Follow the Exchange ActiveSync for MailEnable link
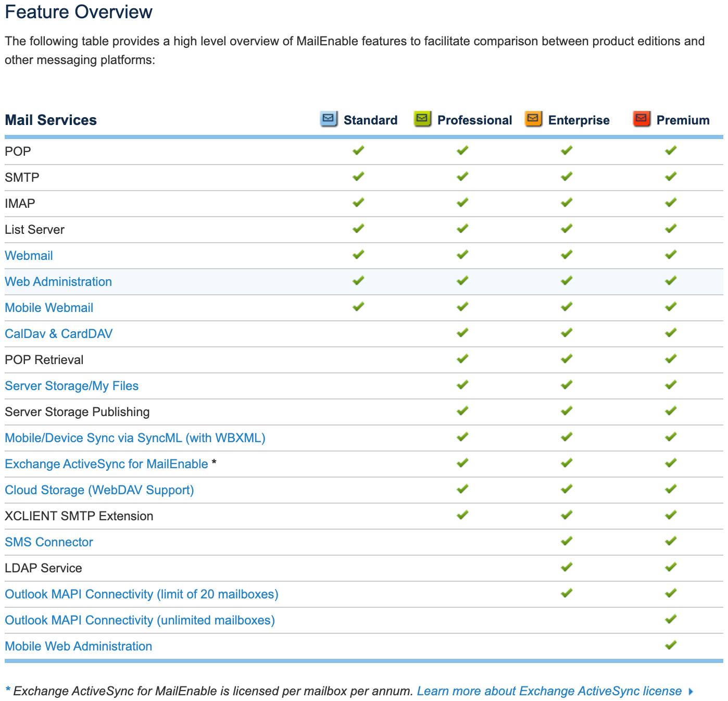This screenshot has height=701, width=728. click(106, 464)
